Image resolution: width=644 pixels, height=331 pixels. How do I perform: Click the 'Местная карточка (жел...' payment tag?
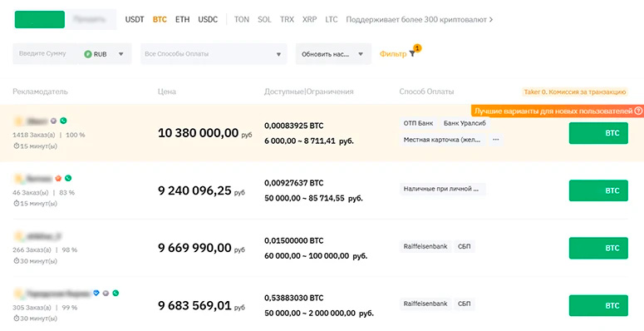[442, 140]
